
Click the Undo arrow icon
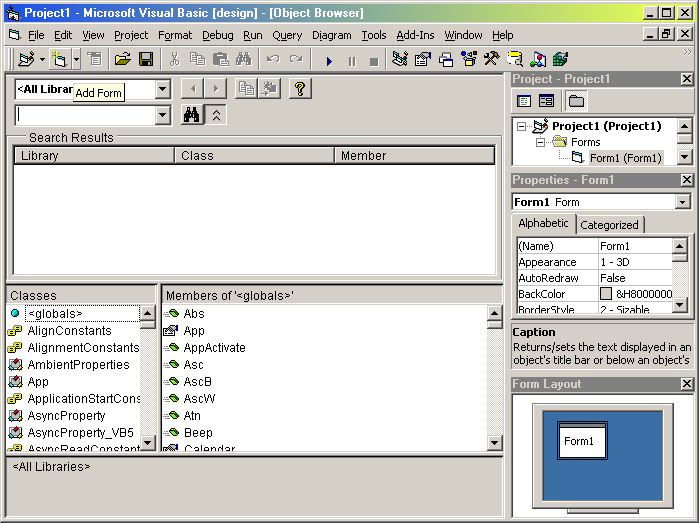click(273, 59)
